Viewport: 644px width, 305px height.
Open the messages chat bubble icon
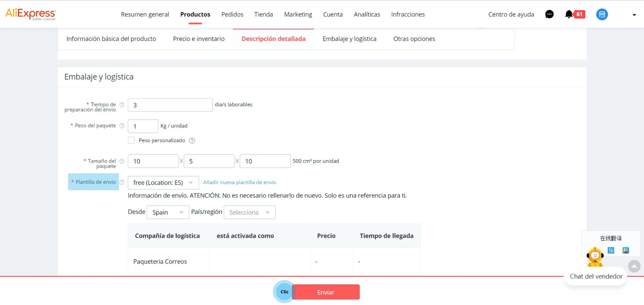click(549, 14)
